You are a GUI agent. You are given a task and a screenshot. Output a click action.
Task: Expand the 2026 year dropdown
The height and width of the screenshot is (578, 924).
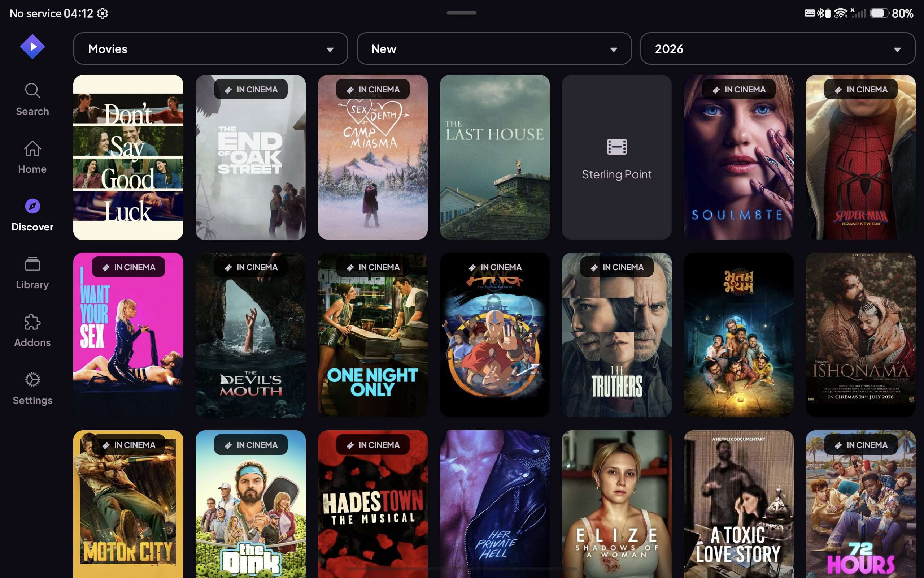(777, 48)
